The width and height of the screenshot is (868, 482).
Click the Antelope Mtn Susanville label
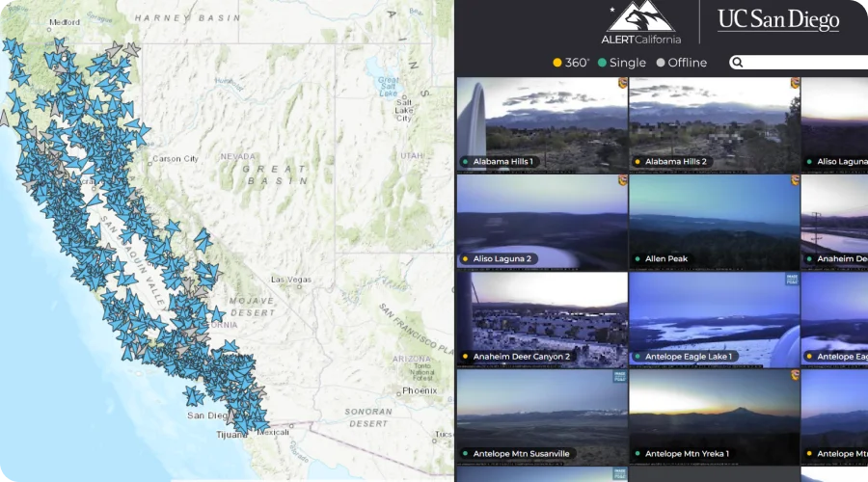click(x=521, y=454)
